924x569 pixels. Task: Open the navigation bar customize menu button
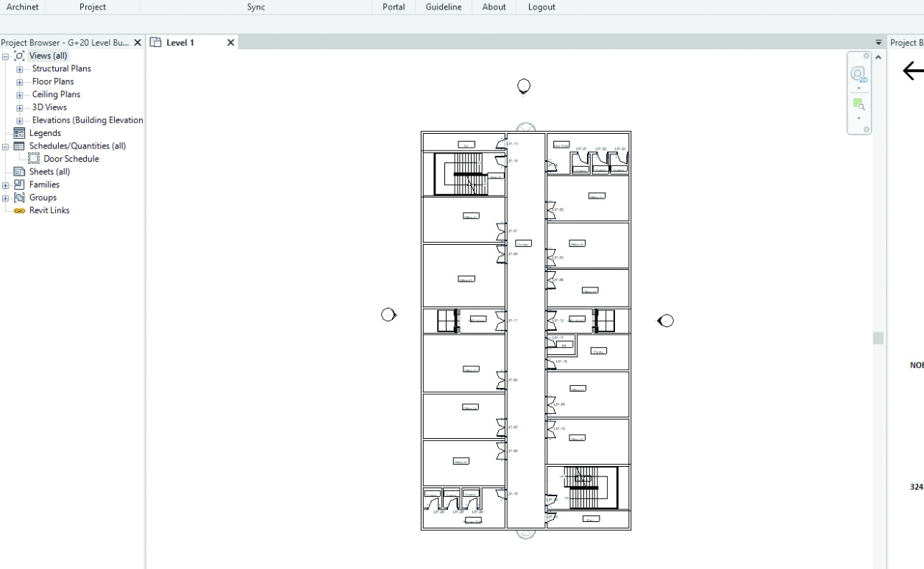(866, 129)
